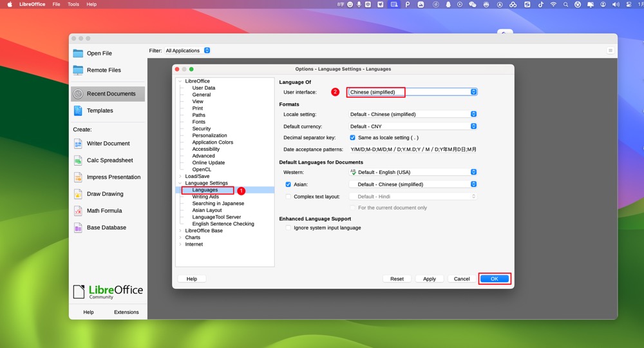Open the Western language dropdown

tap(412, 172)
